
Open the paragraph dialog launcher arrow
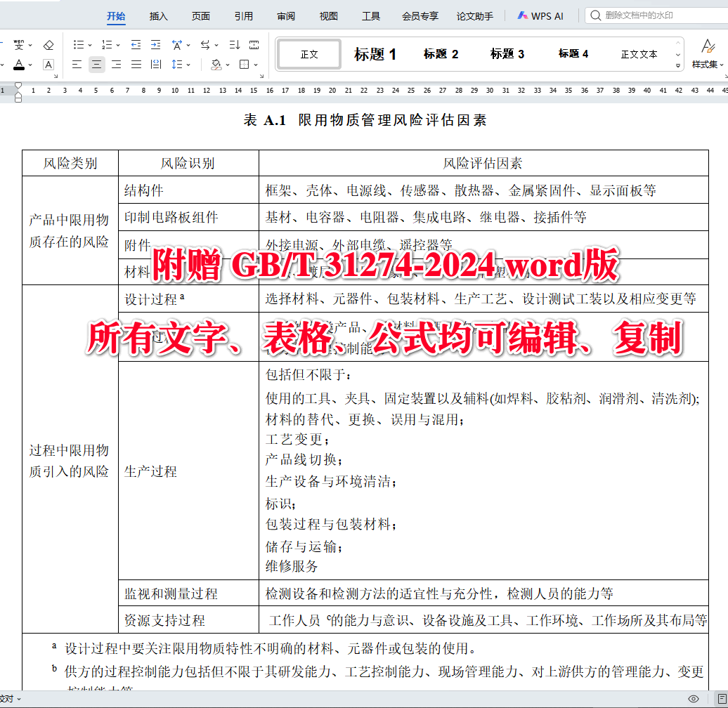pos(262,76)
